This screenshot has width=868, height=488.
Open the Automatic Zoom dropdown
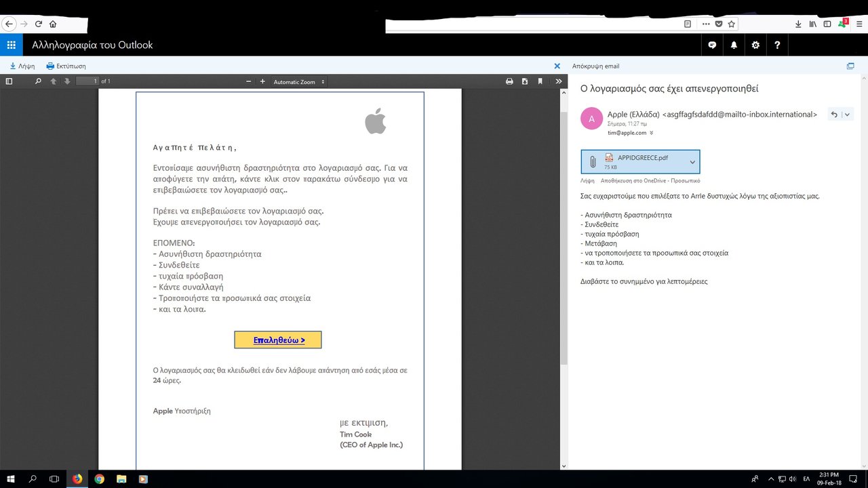298,81
